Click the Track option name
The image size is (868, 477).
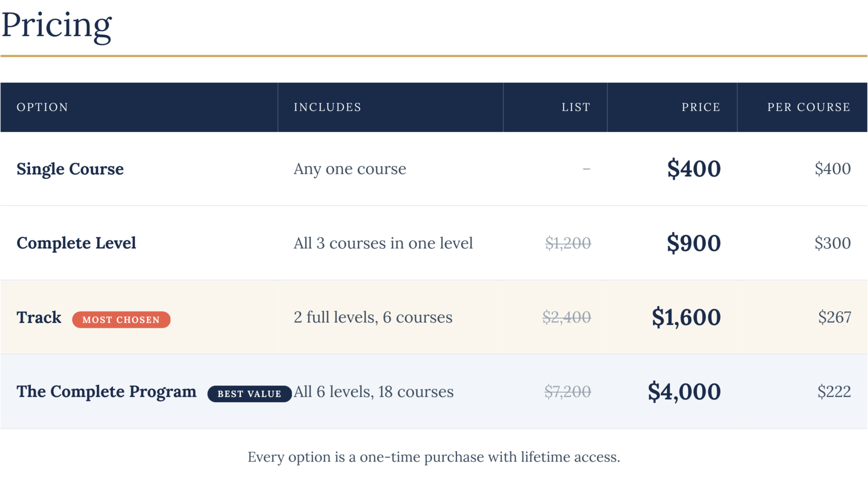click(x=39, y=318)
